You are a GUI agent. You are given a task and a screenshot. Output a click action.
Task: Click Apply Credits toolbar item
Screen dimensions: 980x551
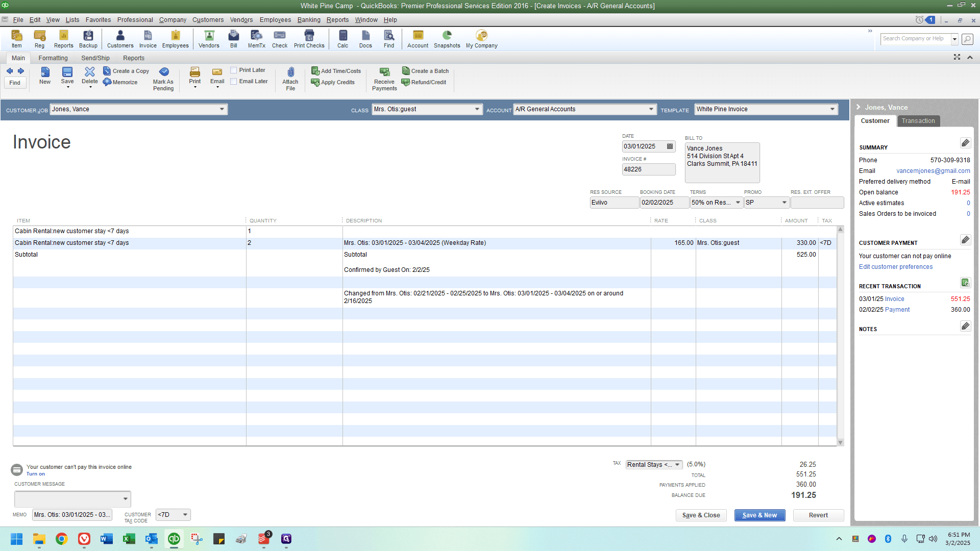coord(333,82)
